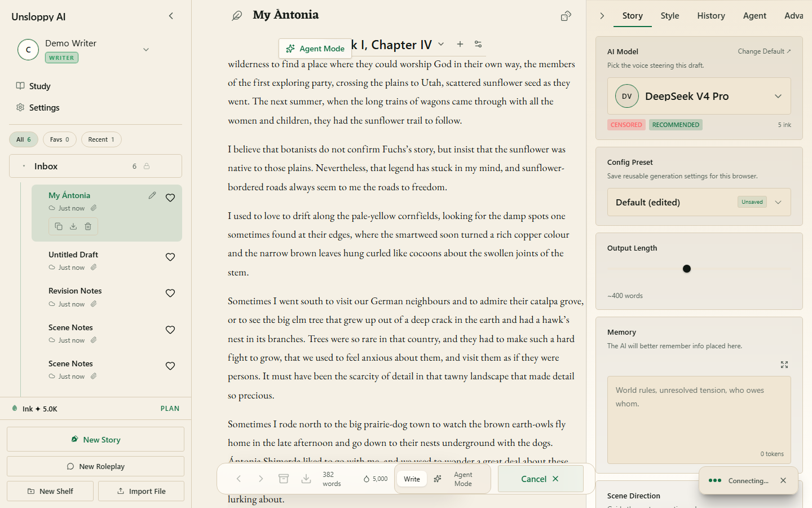The image size is (812, 508).
Task: Click into the Memory text area
Action: coord(699,420)
